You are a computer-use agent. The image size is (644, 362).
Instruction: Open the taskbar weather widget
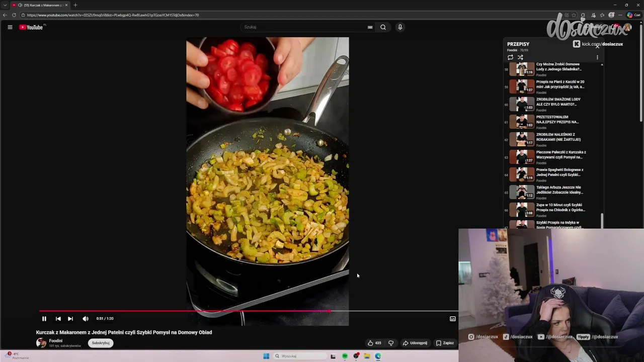[18, 355]
